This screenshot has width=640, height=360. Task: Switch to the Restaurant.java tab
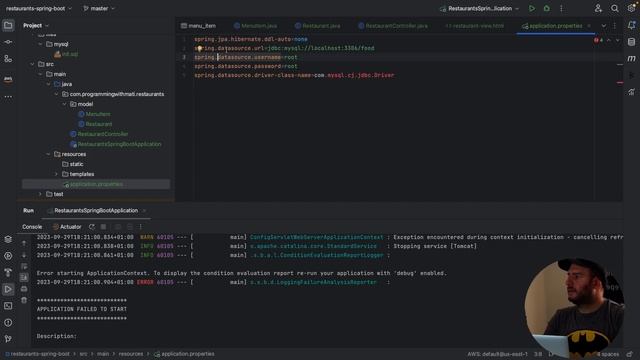pyautogui.click(x=318, y=26)
